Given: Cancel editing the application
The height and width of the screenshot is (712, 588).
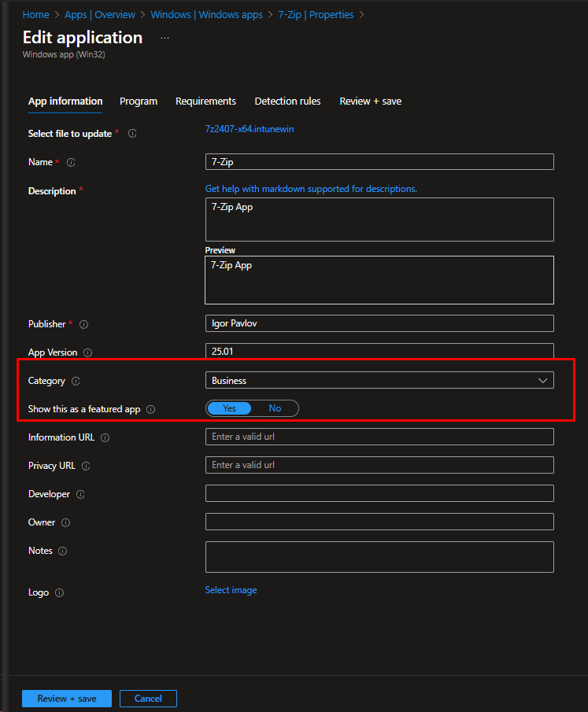Looking at the screenshot, I should click(148, 699).
